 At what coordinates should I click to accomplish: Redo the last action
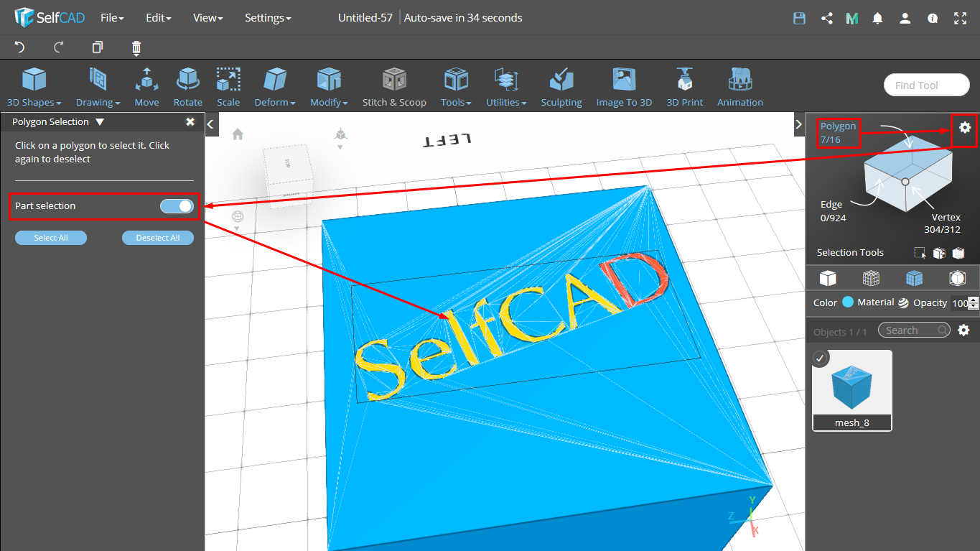[x=59, y=47]
